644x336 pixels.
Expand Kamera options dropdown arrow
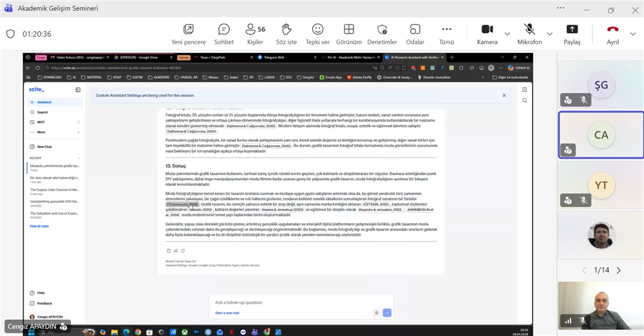pos(507,33)
